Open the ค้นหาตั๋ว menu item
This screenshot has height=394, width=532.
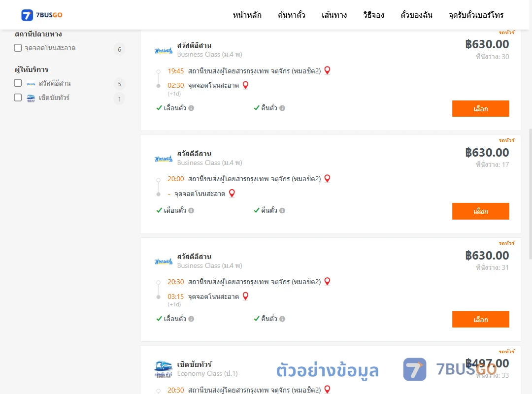[x=292, y=15]
